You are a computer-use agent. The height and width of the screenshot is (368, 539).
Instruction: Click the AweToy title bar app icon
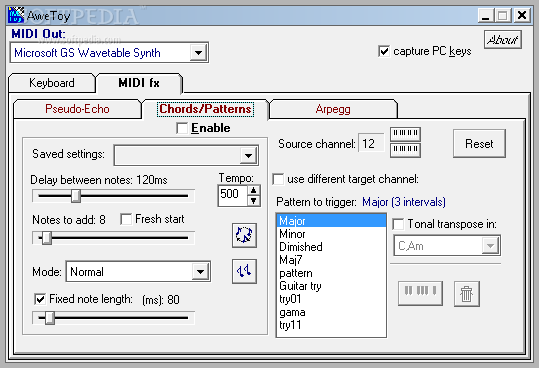click(16, 15)
